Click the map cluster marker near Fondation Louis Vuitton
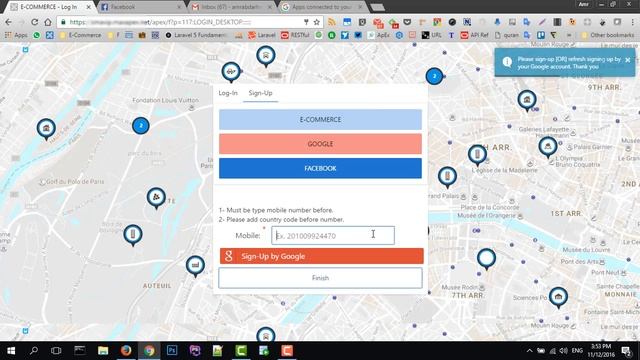 (140, 126)
